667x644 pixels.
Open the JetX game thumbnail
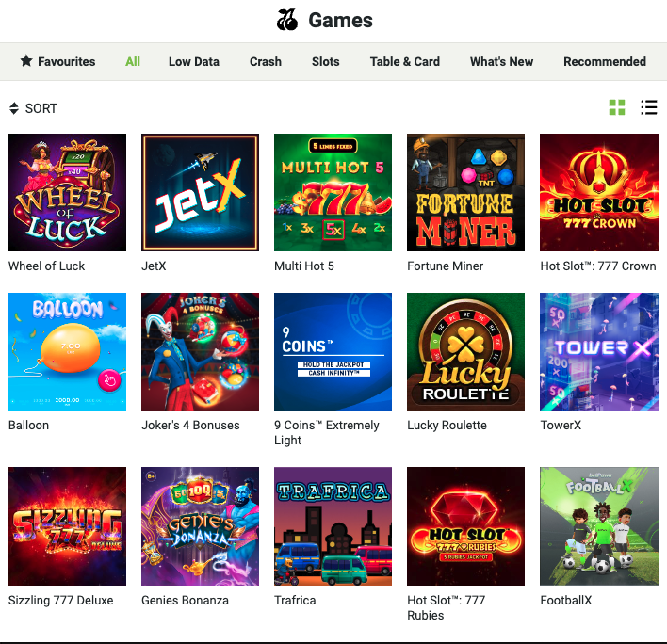(x=200, y=193)
